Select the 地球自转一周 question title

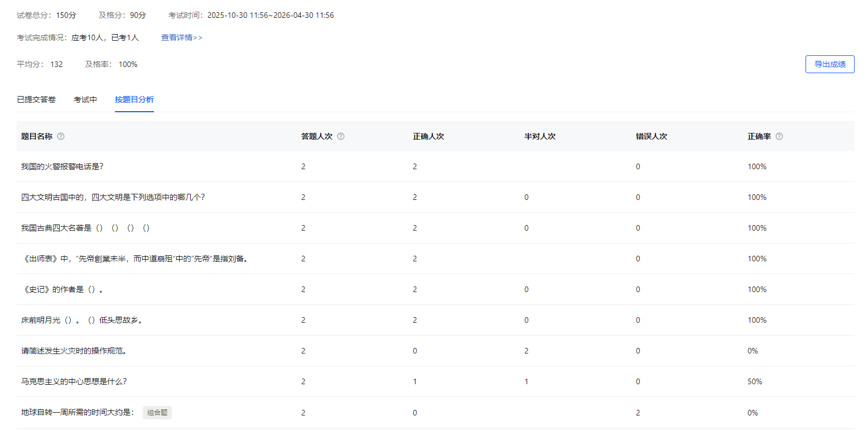78,413
